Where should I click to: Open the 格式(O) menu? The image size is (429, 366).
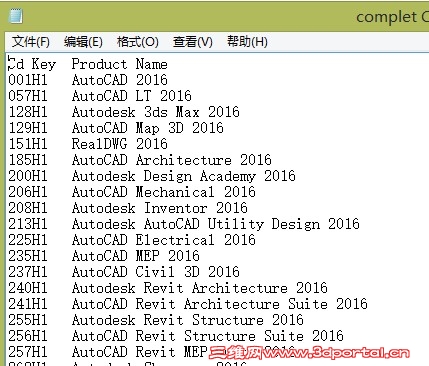click(138, 42)
